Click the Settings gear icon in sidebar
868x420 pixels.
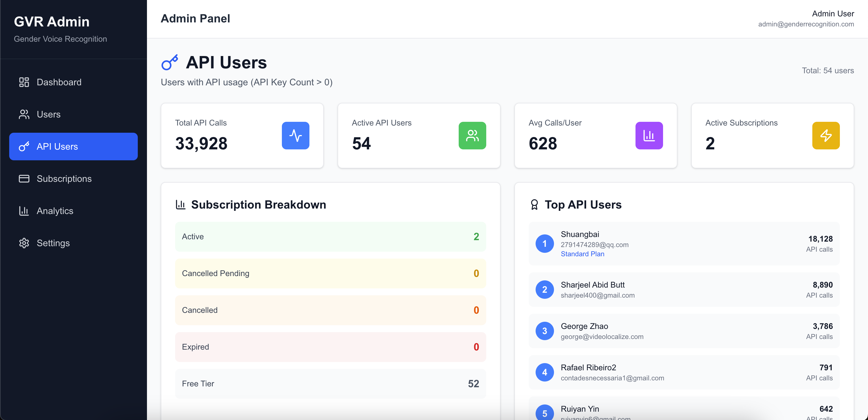pyautogui.click(x=24, y=243)
